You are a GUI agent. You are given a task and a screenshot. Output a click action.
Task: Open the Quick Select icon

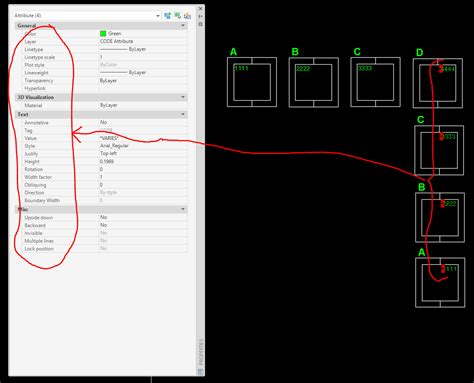click(187, 15)
